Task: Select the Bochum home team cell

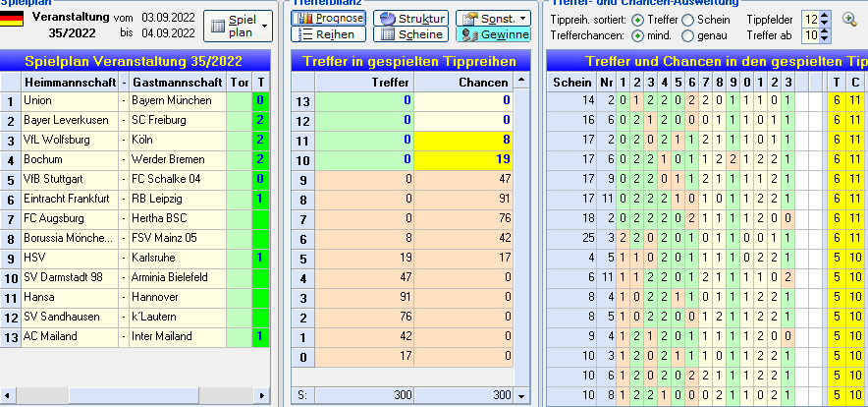Action: tap(70, 159)
